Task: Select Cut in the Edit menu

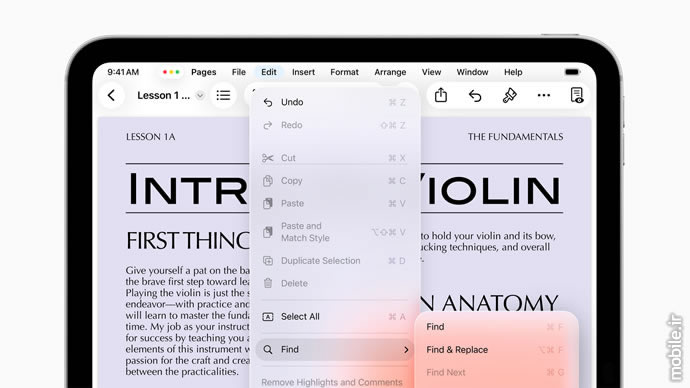Action: coord(334,158)
